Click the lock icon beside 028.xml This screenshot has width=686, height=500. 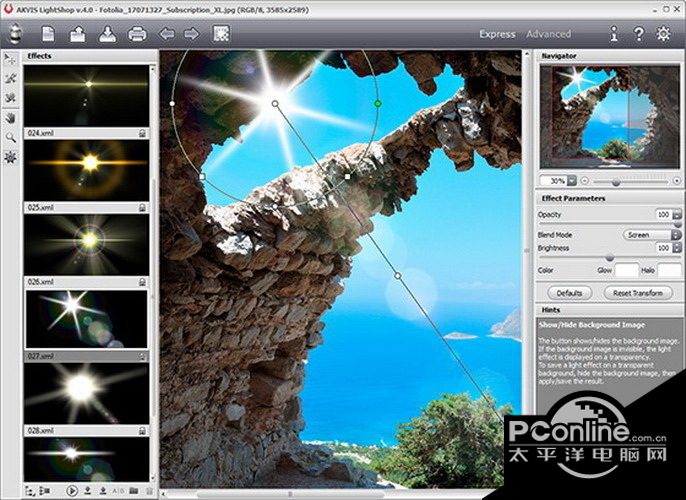tap(142, 431)
